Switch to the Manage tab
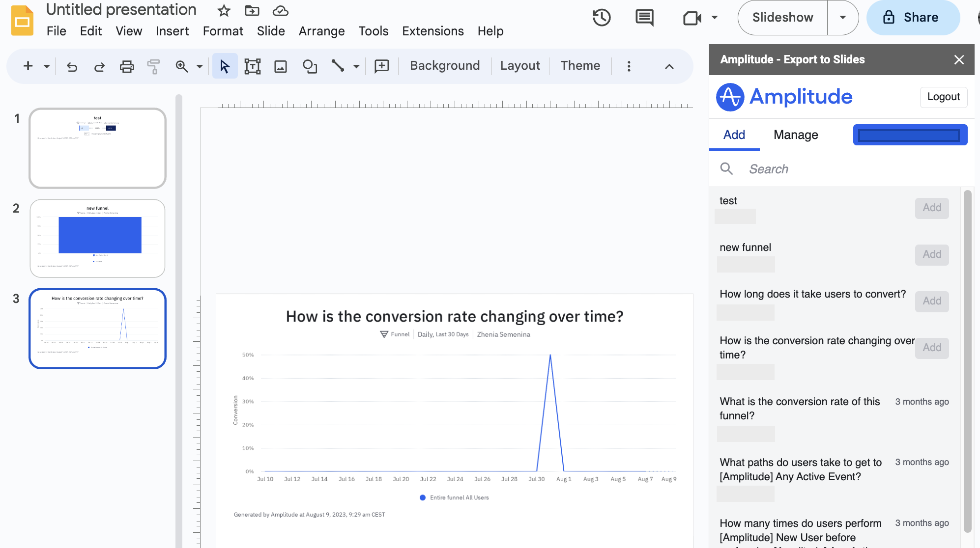The image size is (980, 548). 795,135
